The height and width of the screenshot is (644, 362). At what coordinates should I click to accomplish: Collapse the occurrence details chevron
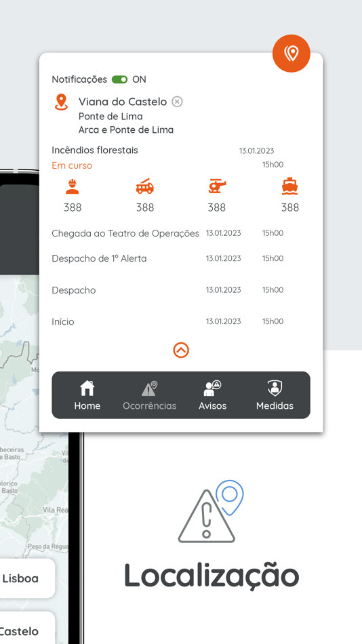coord(181,350)
